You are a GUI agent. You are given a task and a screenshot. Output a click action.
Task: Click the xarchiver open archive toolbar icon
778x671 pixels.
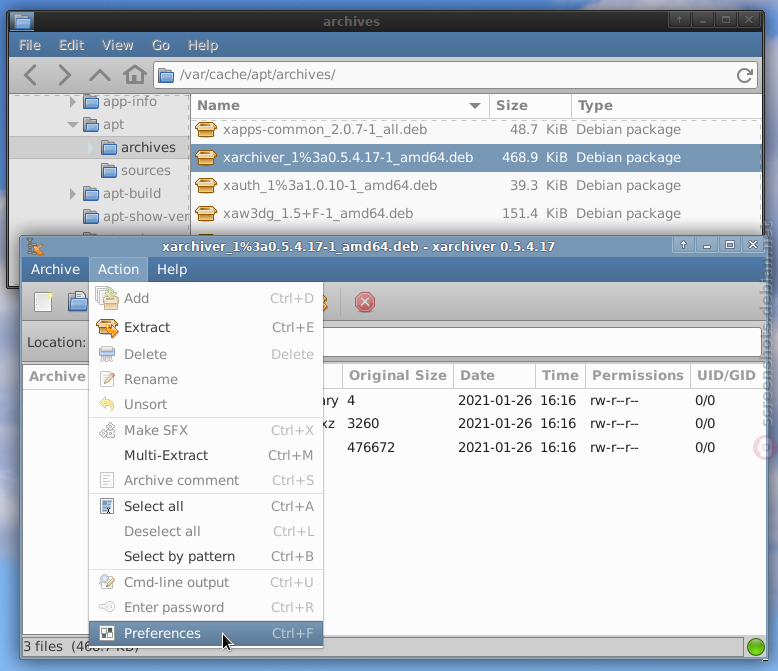click(x=77, y=302)
